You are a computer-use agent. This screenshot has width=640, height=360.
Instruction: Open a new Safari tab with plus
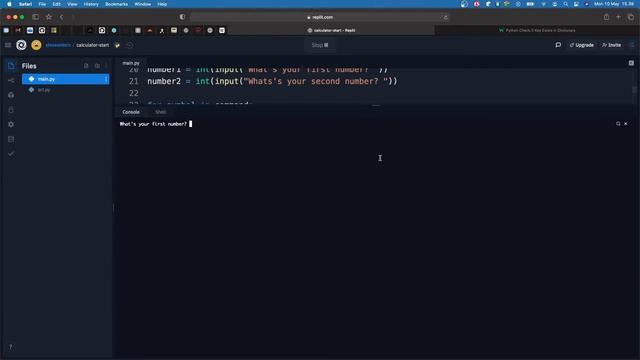[618, 17]
